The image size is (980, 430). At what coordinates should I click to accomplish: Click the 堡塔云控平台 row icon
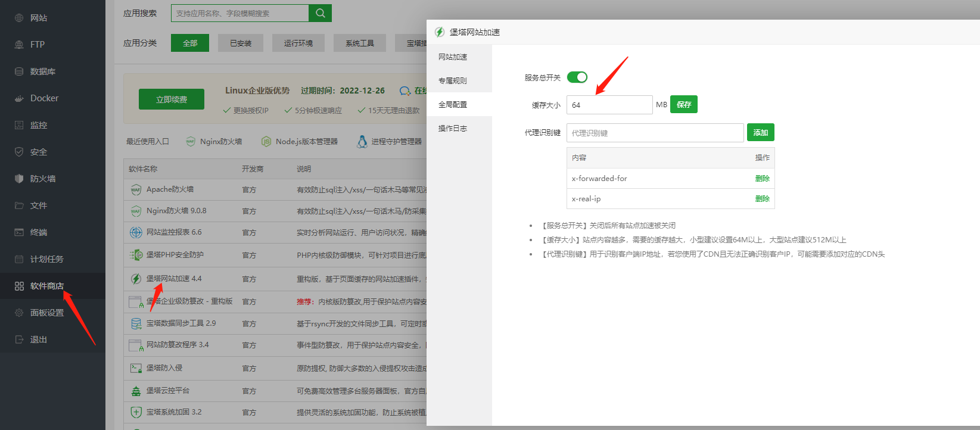(x=136, y=391)
